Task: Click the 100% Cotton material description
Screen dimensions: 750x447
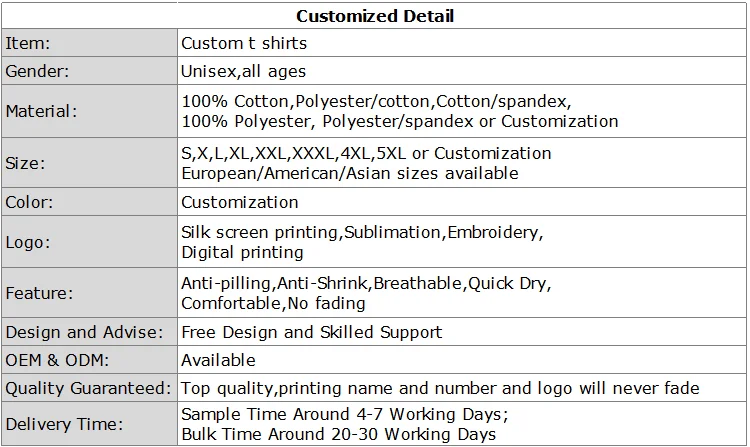Action: click(399, 111)
